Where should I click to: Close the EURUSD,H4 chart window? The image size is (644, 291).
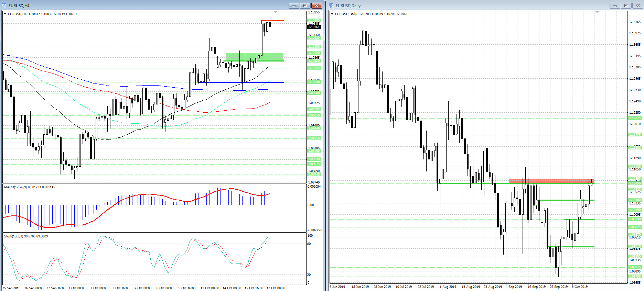point(316,5)
